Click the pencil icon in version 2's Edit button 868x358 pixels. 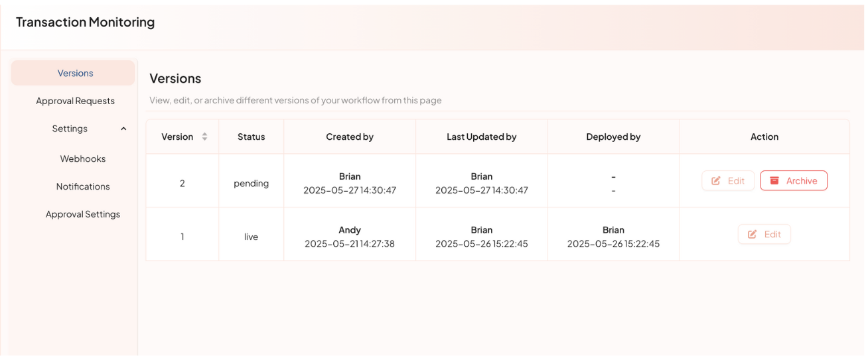(x=716, y=180)
